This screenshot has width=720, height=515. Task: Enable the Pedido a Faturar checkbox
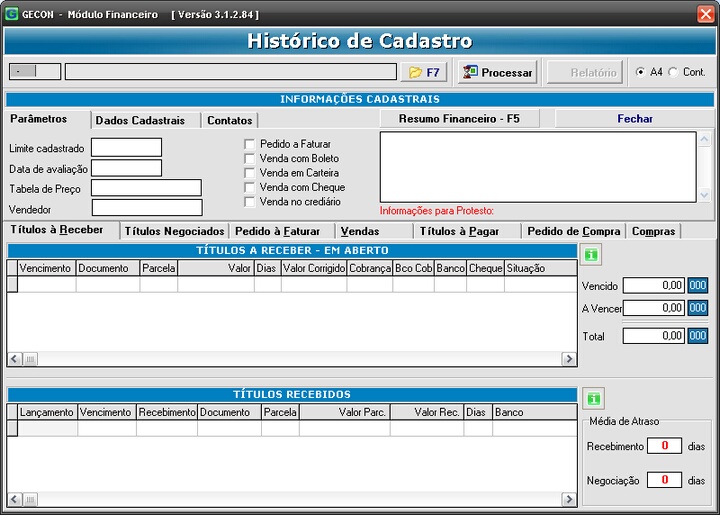pos(249,144)
